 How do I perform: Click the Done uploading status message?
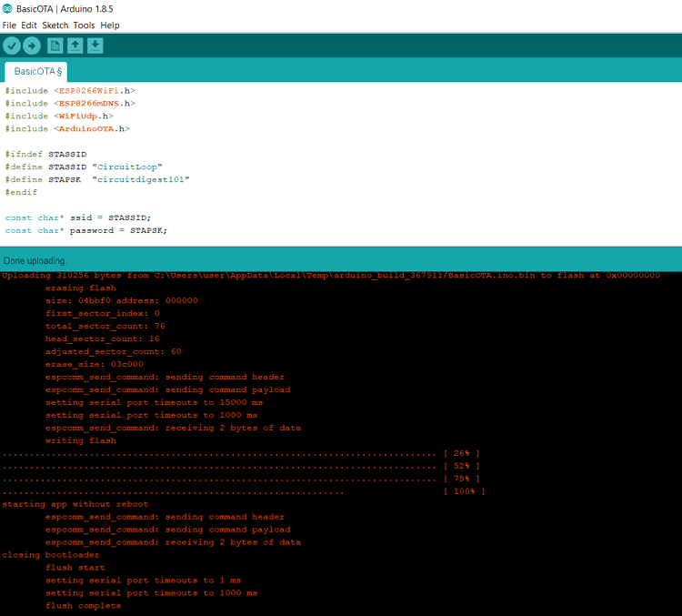coord(35,261)
